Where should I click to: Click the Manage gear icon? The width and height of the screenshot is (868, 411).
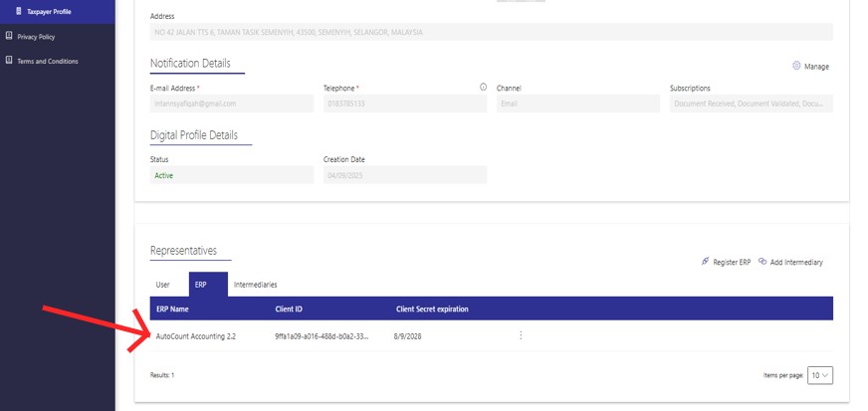796,66
